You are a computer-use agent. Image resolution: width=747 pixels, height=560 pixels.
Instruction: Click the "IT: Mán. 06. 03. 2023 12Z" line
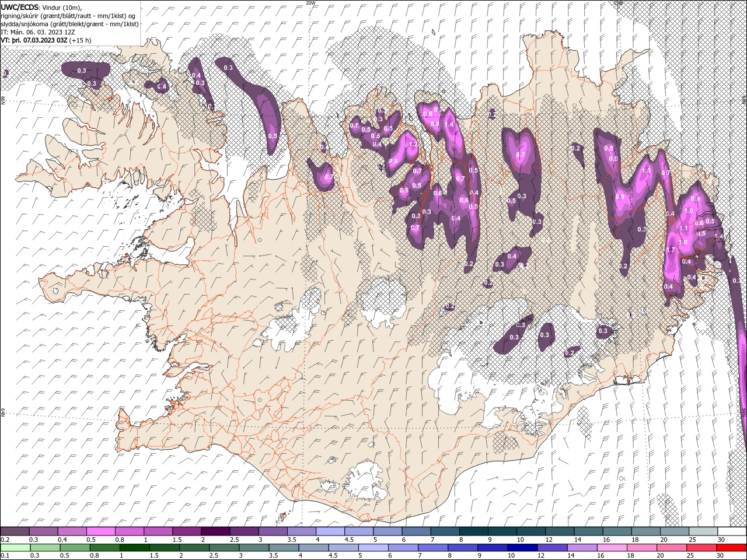[x=37, y=32]
